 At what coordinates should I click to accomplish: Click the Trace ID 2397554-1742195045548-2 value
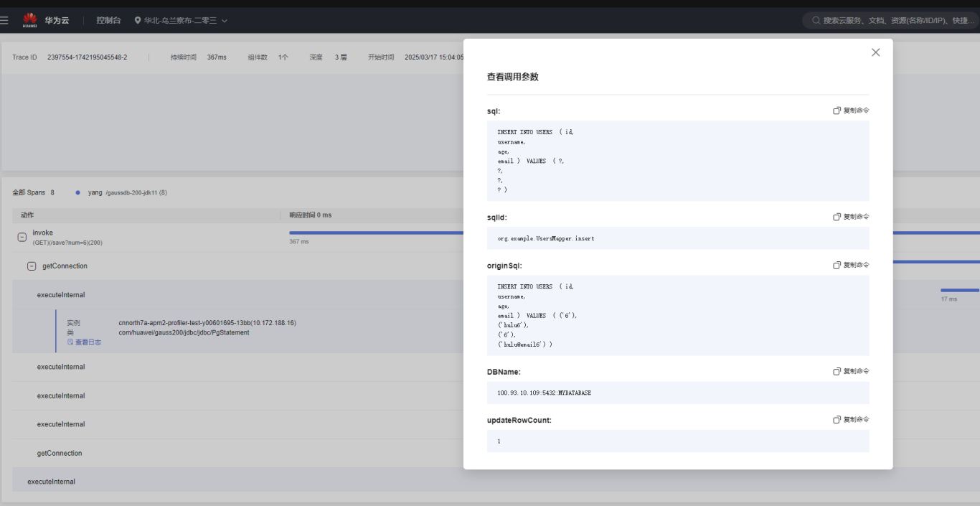pyautogui.click(x=88, y=57)
